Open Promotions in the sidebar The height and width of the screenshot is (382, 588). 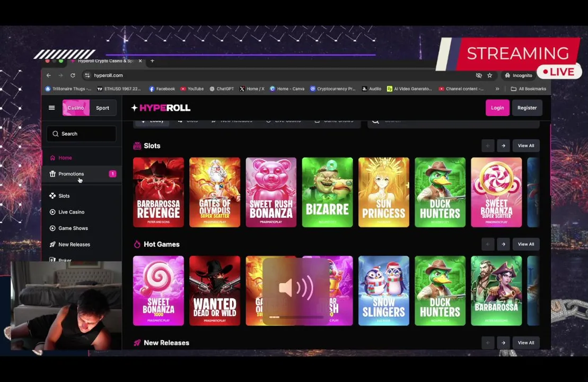pos(81,173)
